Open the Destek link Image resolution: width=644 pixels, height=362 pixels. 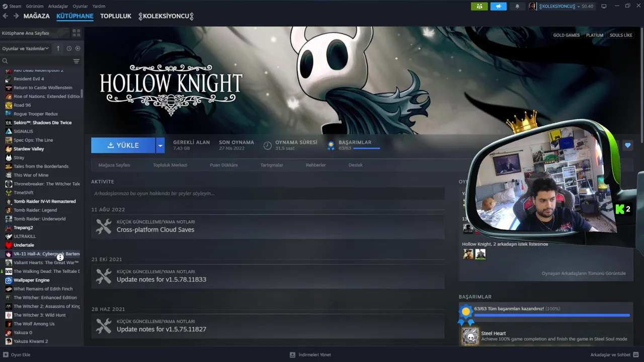click(356, 165)
